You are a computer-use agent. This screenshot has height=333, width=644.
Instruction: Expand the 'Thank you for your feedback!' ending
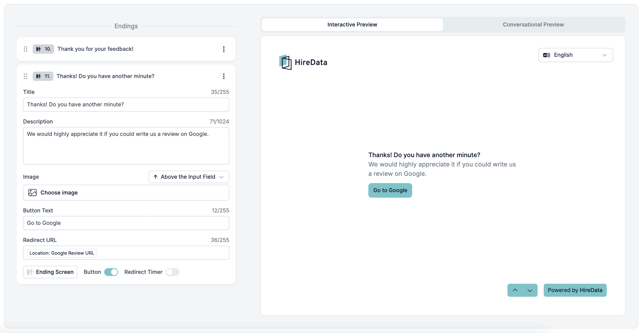[95, 49]
